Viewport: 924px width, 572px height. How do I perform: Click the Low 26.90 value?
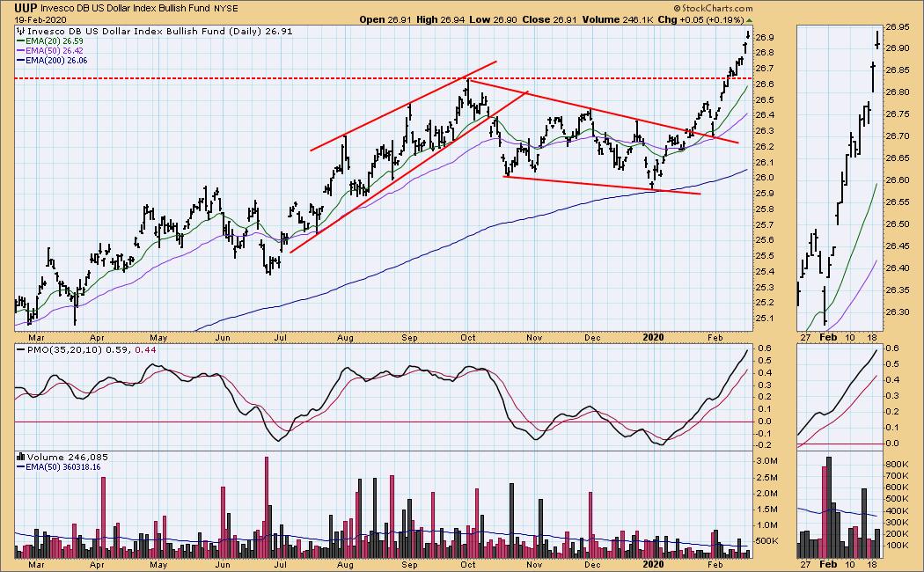tap(493, 19)
